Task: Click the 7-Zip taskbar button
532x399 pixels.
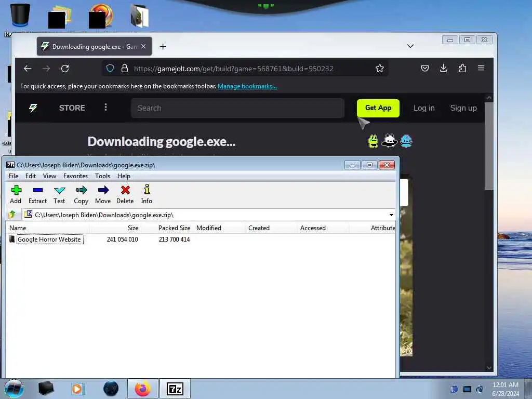Action: tap(175, 389)
